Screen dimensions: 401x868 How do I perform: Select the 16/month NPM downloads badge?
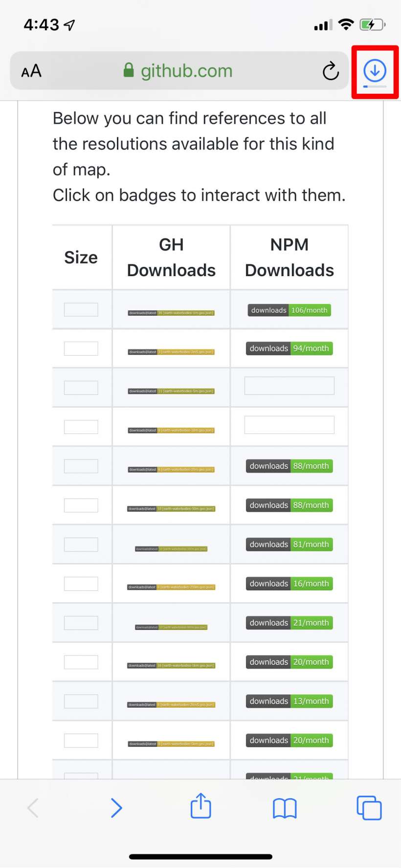pyautogui.click(x=289, y=584)
